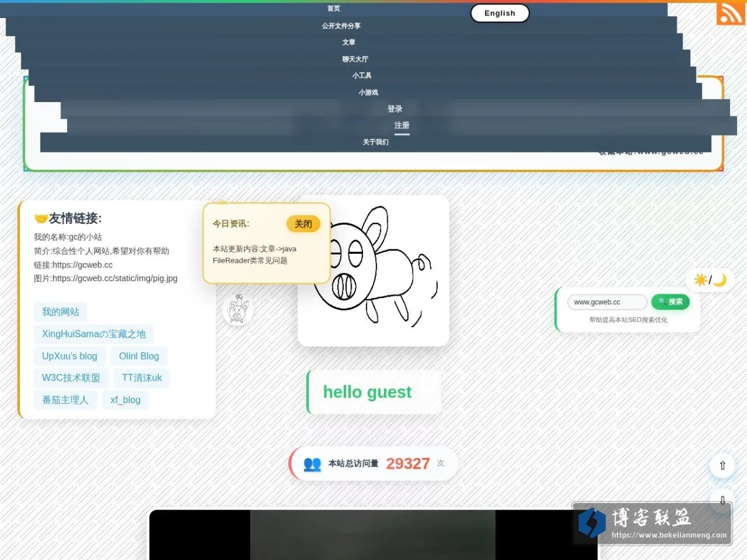747x560 pixels.
Task: Select the 登录 menu item
Action: pyautogui.click(x=395, y=109)
